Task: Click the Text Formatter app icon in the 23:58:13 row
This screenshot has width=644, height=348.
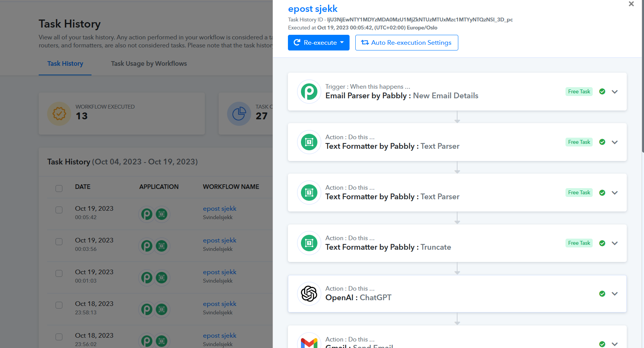Action: point(162,309)
